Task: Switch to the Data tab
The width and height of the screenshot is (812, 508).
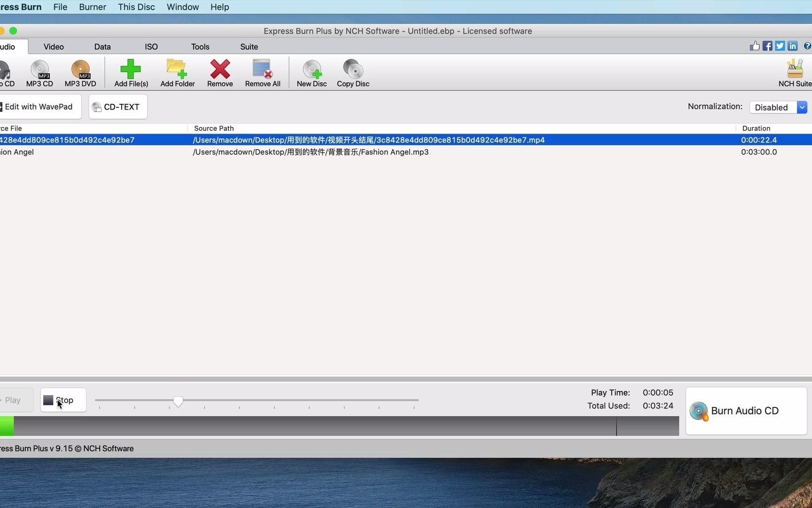Action: click(102, 47)
